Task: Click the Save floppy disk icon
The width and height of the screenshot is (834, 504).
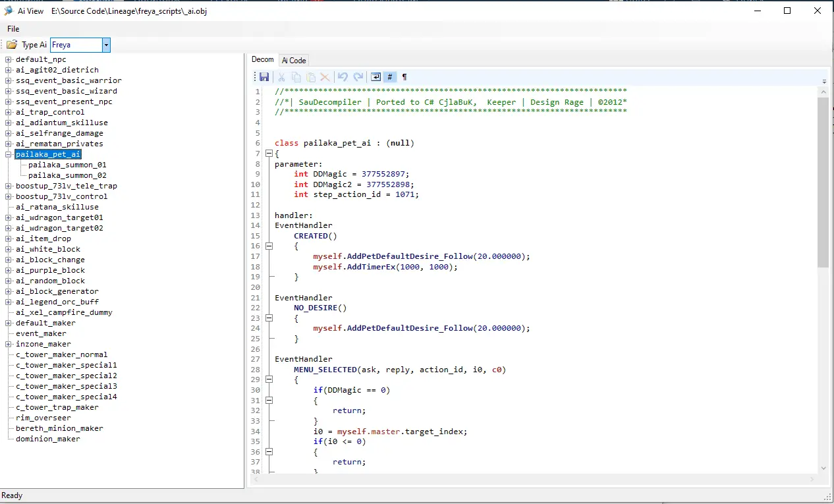Action: [264, 77]
